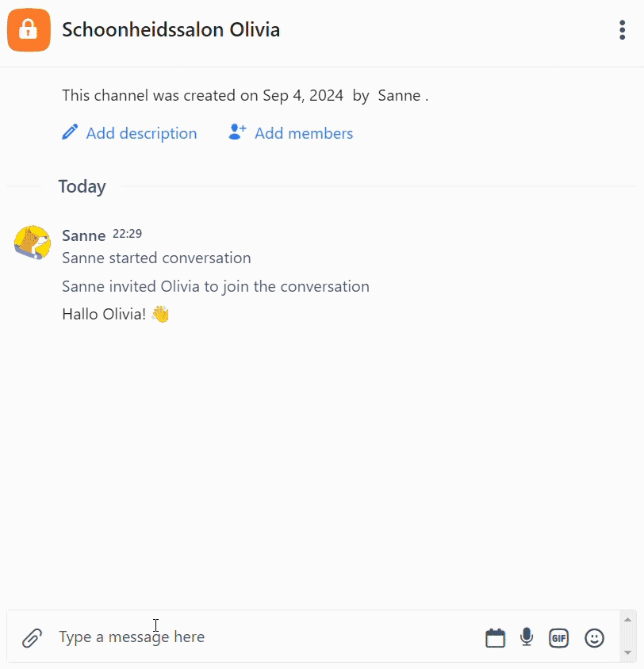Image resolution: width=644 pixels, height=669 pixels.
Task: Open the calendar scheduling icon
Action: point(495,638)
